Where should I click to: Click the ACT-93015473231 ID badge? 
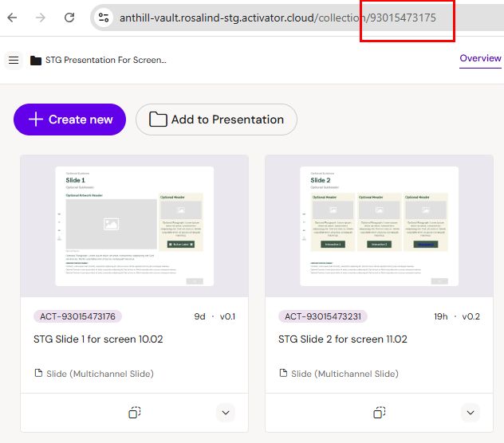pos(323,316)
